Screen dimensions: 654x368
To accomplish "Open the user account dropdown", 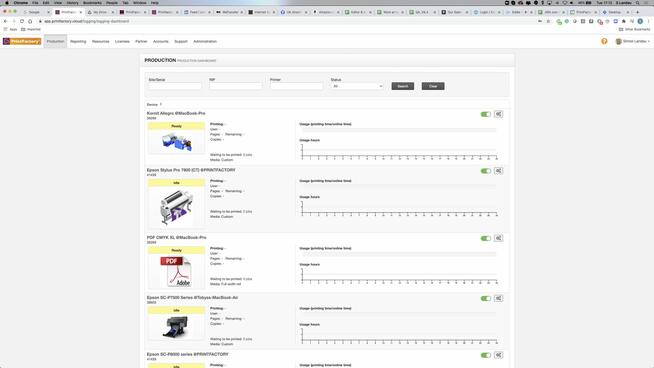I will click(633, 41).
